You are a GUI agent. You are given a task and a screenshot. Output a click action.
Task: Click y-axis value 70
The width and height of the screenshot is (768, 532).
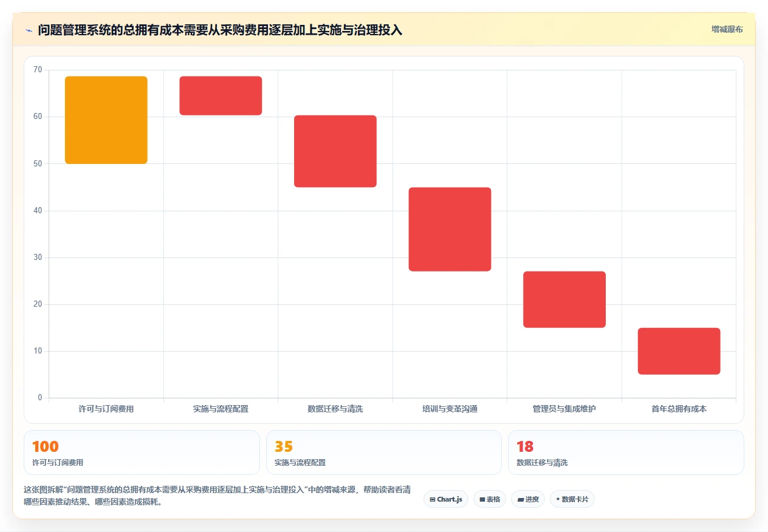click(38, 70)
